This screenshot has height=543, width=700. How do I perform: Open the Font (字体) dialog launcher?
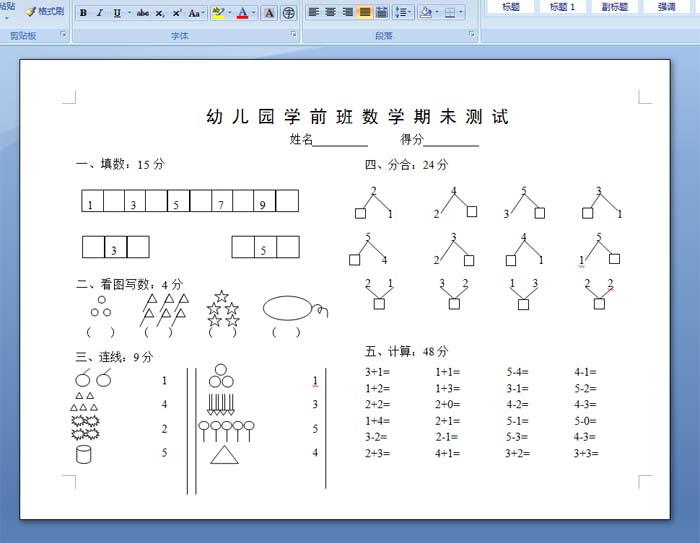pos(293,34)
